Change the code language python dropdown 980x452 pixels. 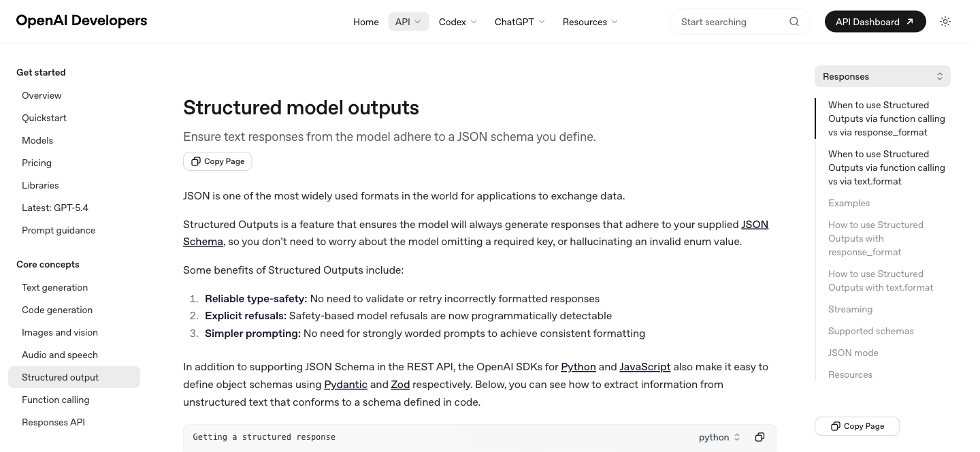719,437
